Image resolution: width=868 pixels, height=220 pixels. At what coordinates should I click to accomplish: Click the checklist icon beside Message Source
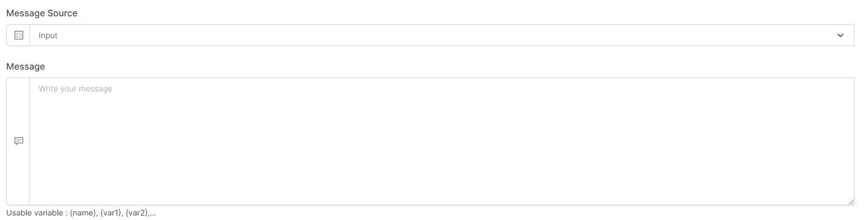point(19,35)
